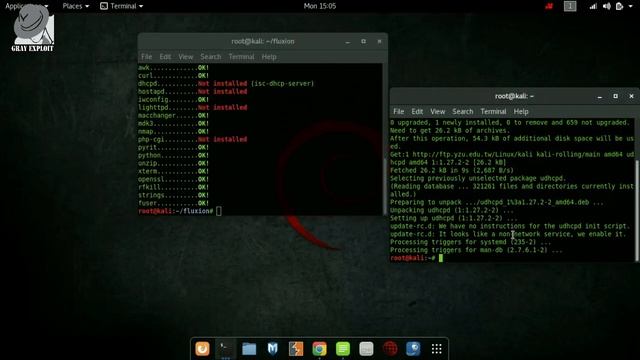Open the gray application icon in the dock
Screen dimensions: 640x360
[366, 349]
